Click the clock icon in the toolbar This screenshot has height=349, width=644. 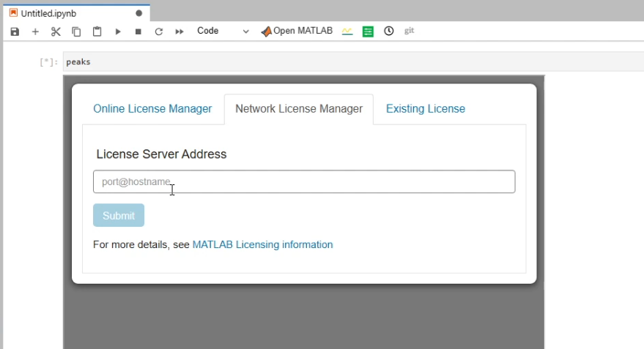tap(388, 31)
